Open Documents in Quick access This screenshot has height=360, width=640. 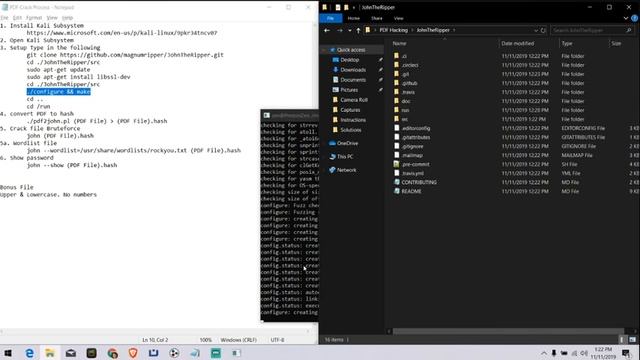pyautogui.click(x=353, y=80)
